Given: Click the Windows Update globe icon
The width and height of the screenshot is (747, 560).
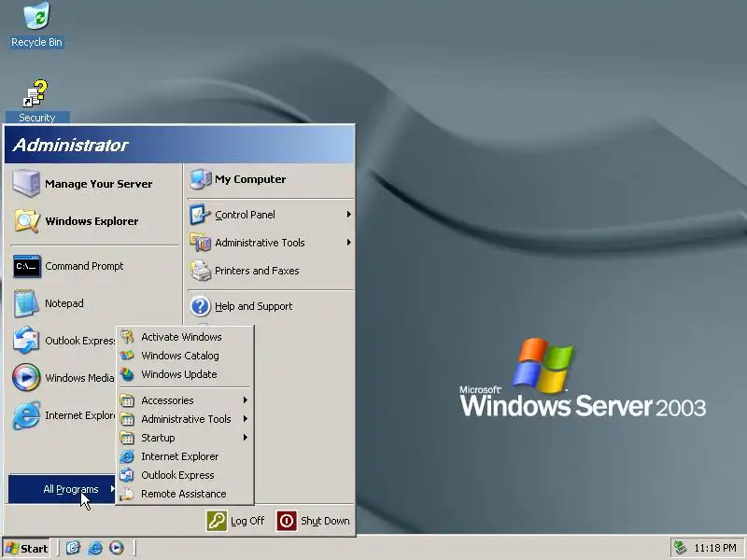Looking at the screenshot, I should click(x=127, y=374).
